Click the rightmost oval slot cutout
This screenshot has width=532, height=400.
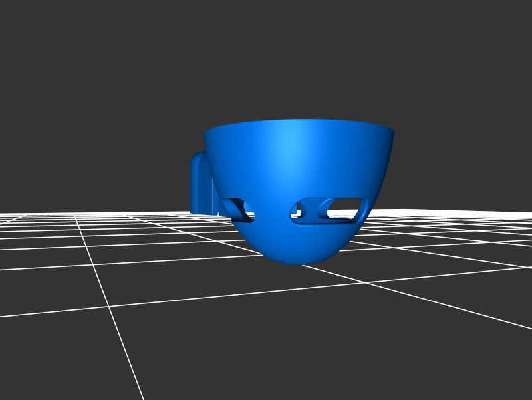click(x=346, y=208)
